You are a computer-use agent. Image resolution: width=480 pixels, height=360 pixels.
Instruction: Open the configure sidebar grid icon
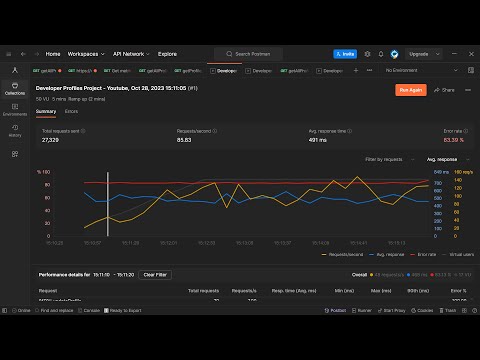coord(15,154)
